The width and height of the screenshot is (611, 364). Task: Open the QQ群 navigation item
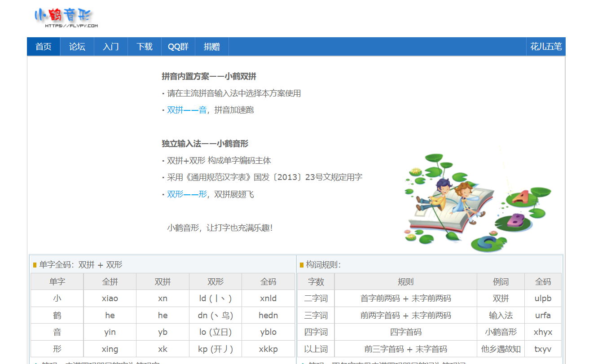[178, 46]
